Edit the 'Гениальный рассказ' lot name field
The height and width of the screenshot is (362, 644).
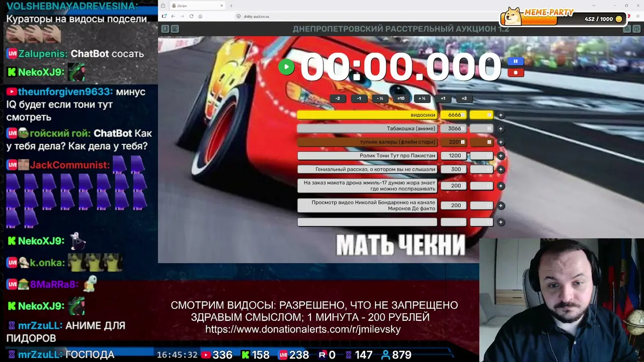click(x=367, y=169)
